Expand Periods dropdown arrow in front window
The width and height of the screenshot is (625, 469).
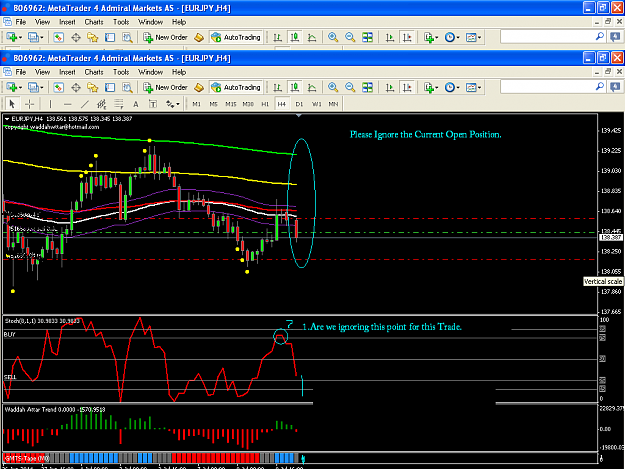(458, 88)
